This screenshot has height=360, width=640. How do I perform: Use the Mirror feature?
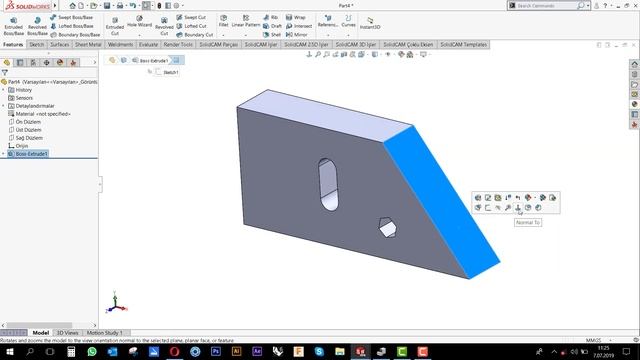pyautogui.click(x=297, y=35)
